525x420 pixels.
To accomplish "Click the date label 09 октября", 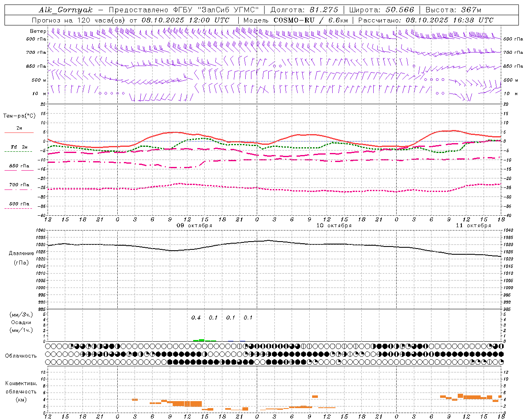I will coord(194,226).
